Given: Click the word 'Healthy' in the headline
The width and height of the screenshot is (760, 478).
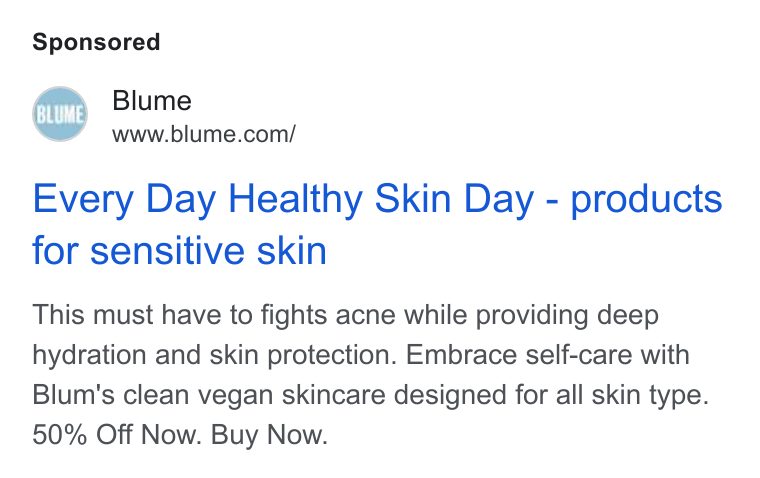Looking at the screenshot, I should point(296,199).
